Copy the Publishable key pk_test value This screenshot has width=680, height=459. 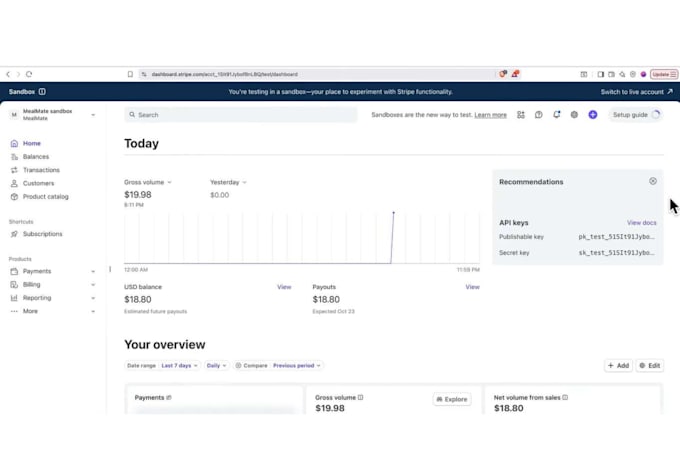point(616,236)
